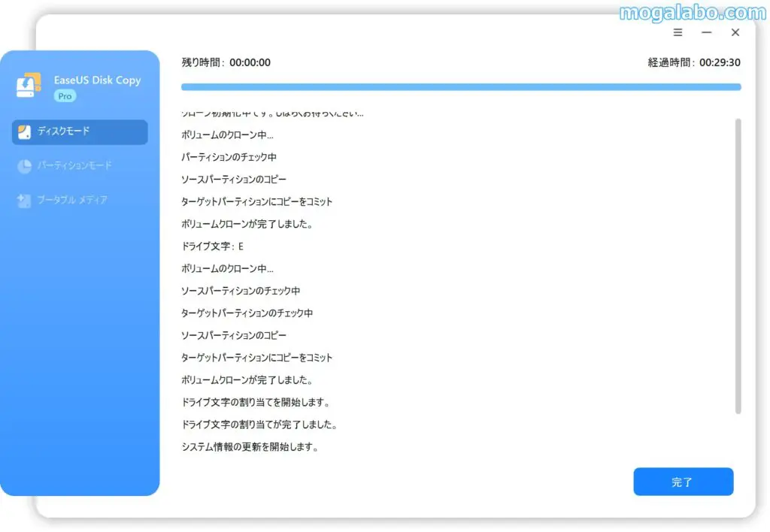The width and height of the screenshot is (770, 532).
Task: Click the EaseUS Disk Copy logo icon
Action: click(x=29, y=85)
